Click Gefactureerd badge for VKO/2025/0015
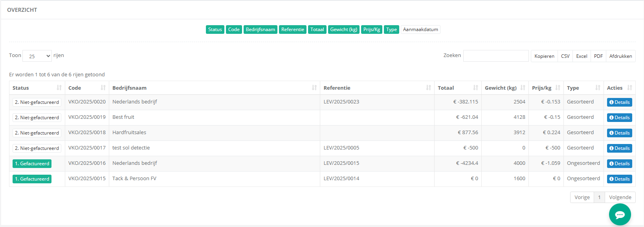Screen dimensions: 644x227 32,179
